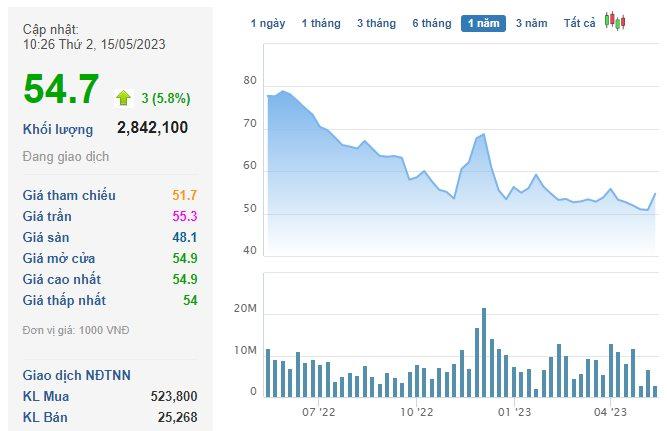
Task: Show the "3 tháng" chart period
Action: [x=376, y=23]
